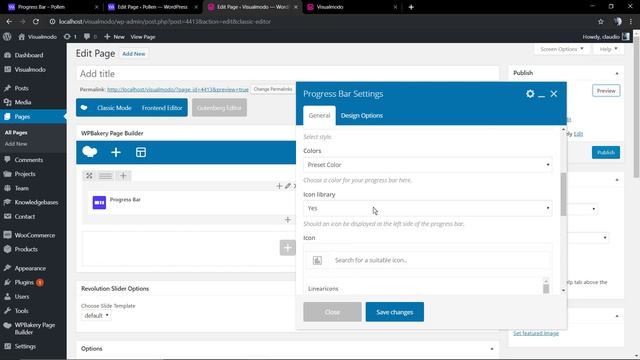Viewport: 640px width, 360px height.
Task: Collapse the Publish metabox
Action: pos(617,73)
